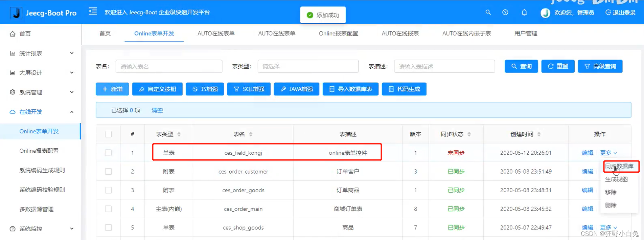The width and height of the screenshot is (644, 240).
Task: Click the administrator avatar icon
Action: (x=545, y=13)
